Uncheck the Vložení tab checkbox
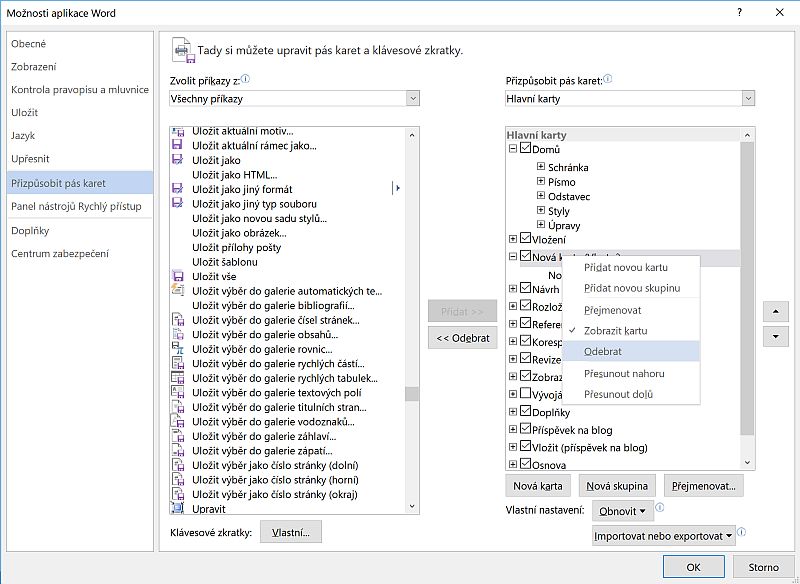This screenshot has height=584, width=800. coord(526,238)
